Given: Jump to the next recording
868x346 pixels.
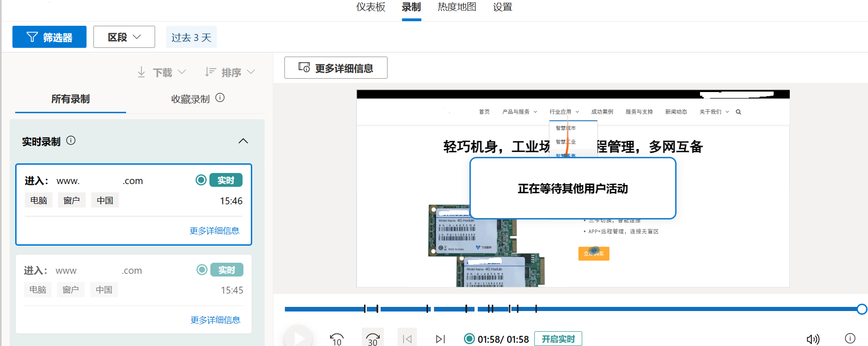Looking at the screenshot, I should tap(440, 339).
